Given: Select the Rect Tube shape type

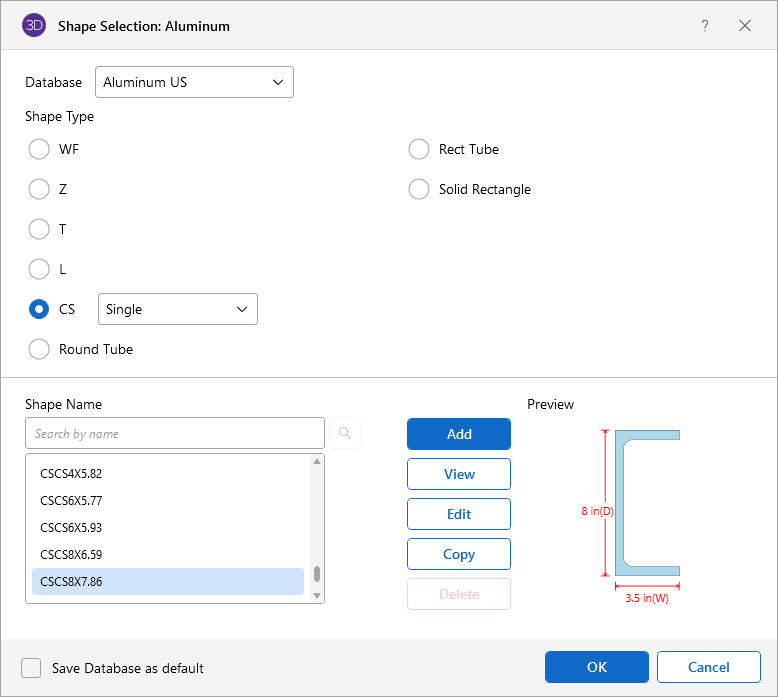Looking at the screenshot, I should click(419, 149).
